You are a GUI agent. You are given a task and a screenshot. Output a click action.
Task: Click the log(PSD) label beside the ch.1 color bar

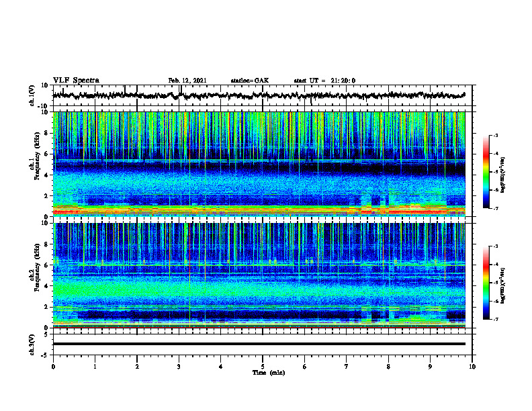pos(503,175)
